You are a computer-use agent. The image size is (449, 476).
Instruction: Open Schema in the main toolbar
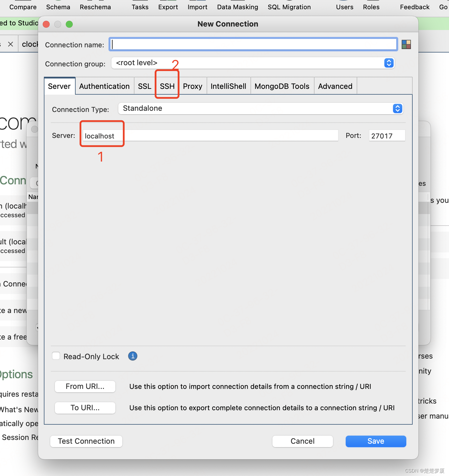pyautogui.click(x=58, y=7)
